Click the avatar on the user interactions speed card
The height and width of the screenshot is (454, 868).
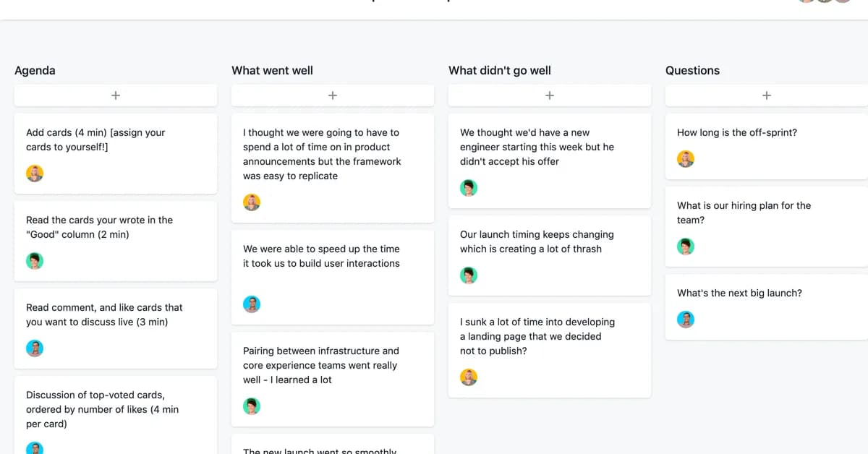click(x=251, y=304)
